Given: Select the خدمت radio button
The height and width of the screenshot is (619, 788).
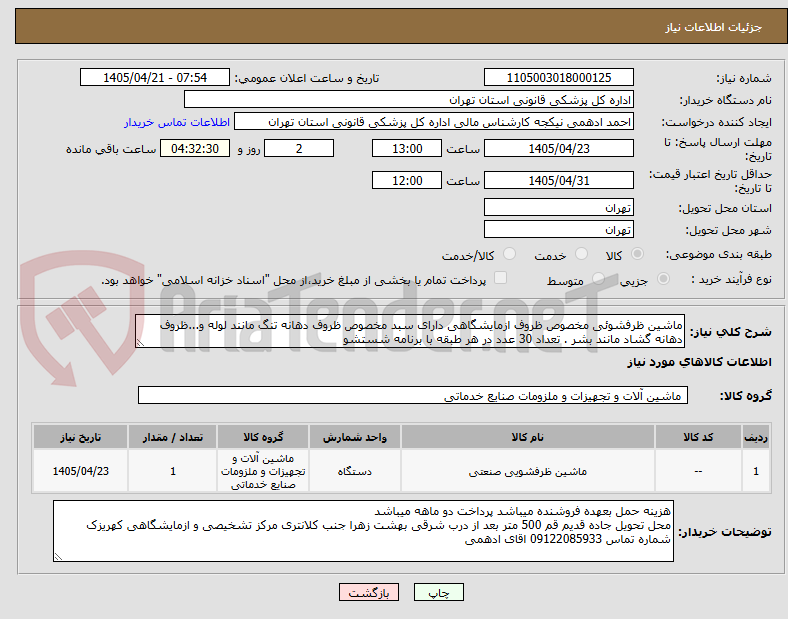Looking at the screenshot, I should (x=581, y=254).
